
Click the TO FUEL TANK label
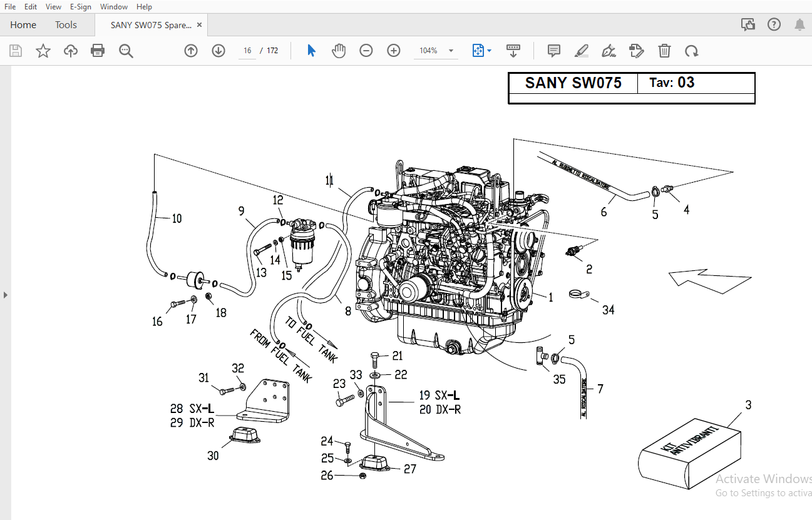pos(311,339)
